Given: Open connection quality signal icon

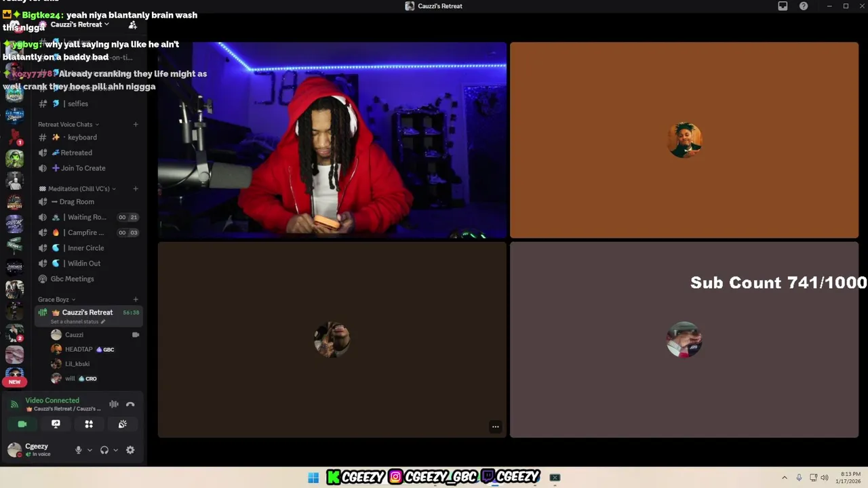Looking at the screenshot, I should tap(14, 405).
